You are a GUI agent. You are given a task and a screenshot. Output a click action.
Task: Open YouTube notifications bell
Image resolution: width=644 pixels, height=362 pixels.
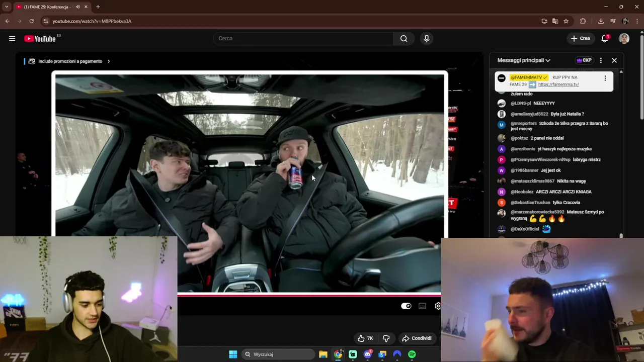(605, 39)
